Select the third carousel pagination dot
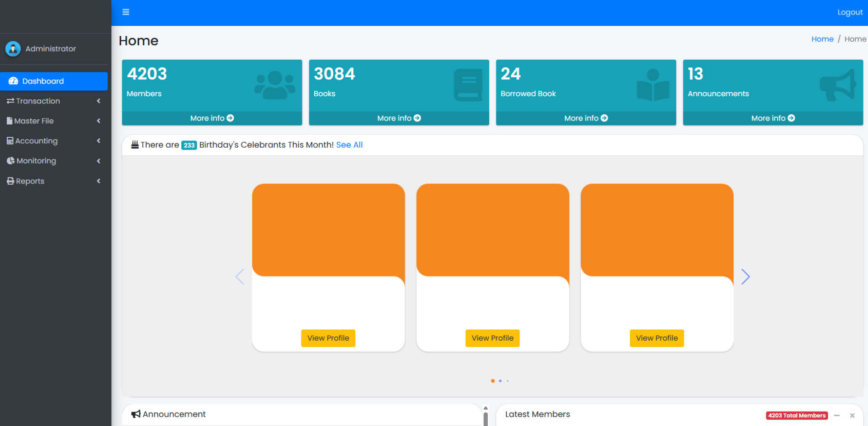This screenshot has width=868, height=426. click(508, 381)
